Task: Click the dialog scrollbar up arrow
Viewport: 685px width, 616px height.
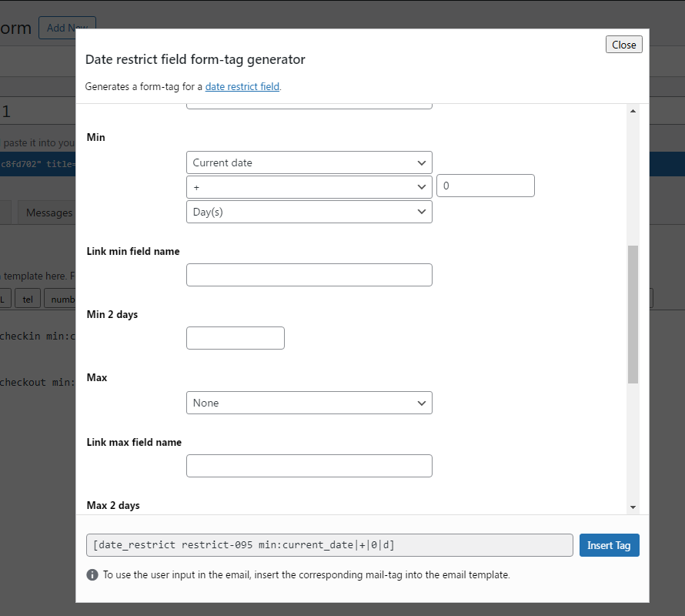Action: (x=633, y=111)
